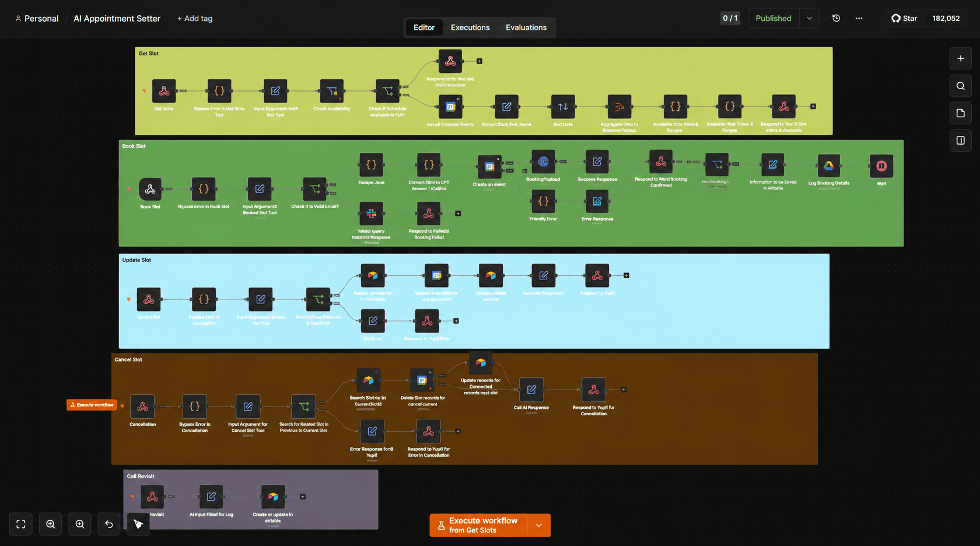Star the project on GitHub

pyautogui.click(x=904, y=18)
